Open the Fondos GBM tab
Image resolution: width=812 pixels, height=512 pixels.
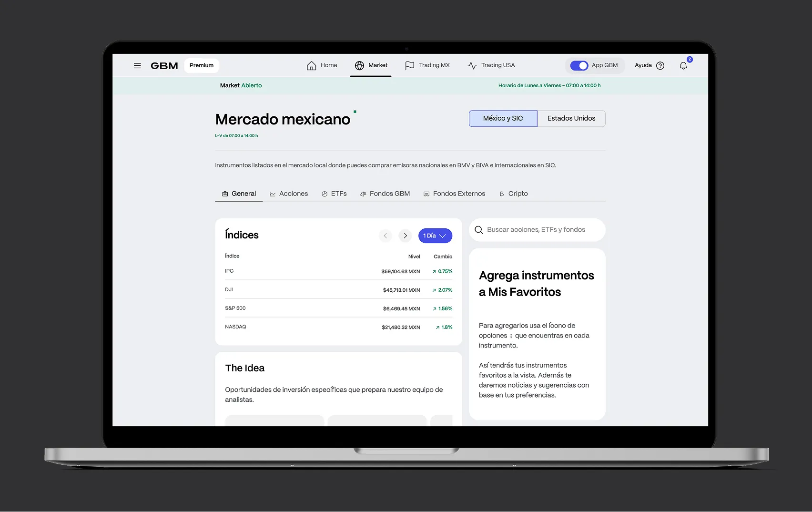tap(385, 194)
